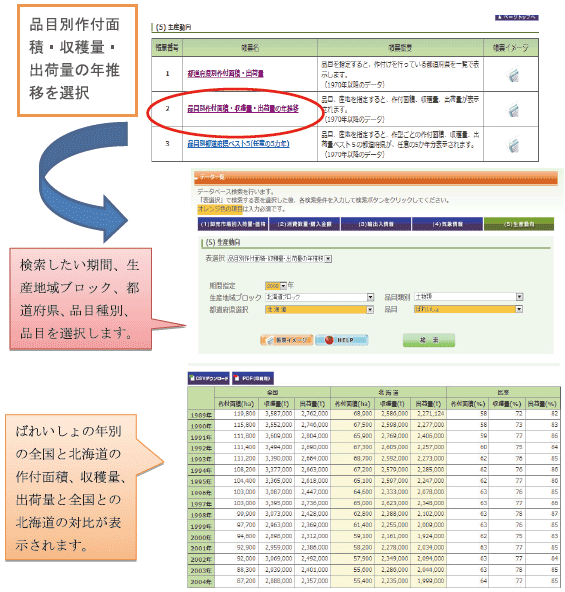Click the CSV download button
The width and height of the screenshot is (565, 592).
pyautogui.click(x=209, y=378)
